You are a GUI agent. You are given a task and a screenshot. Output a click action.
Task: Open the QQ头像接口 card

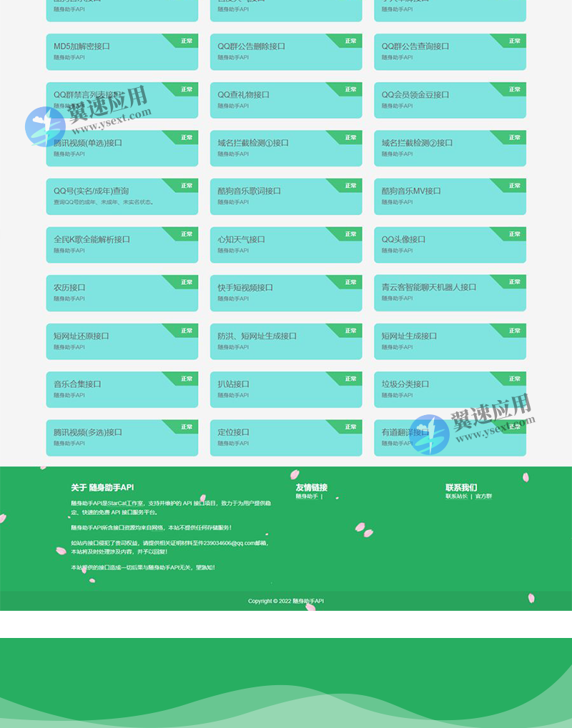pos(449,244)
